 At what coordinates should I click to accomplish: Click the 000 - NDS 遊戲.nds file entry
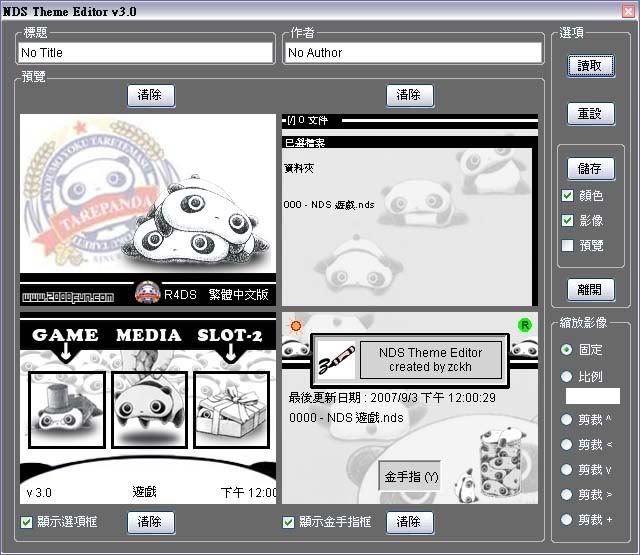coord(329,205)
